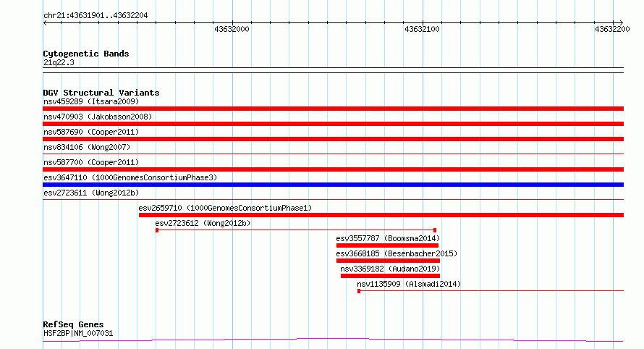Click the left end marker of esv2723612
This screenshot has width=644, height=349.
click(x=157, y=230)
